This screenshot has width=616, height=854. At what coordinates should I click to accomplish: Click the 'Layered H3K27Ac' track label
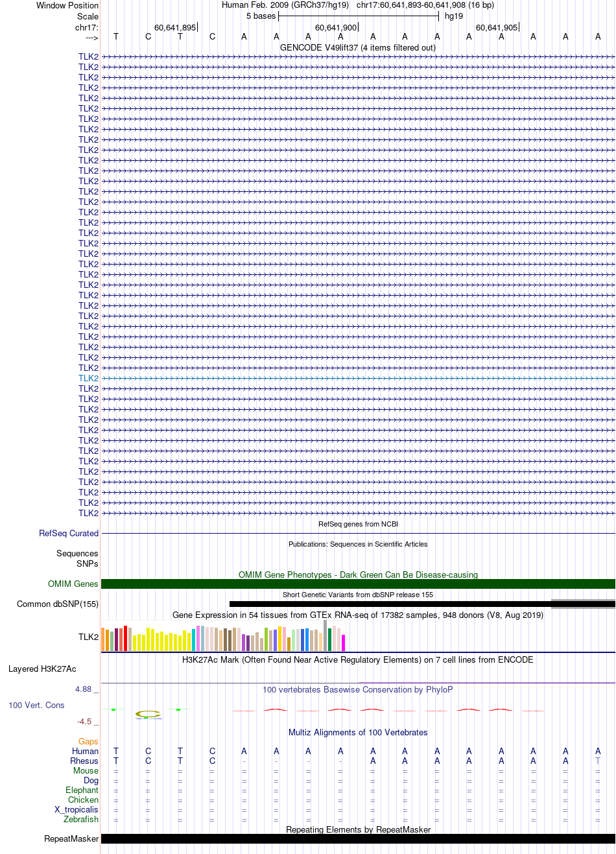point(42,669)
